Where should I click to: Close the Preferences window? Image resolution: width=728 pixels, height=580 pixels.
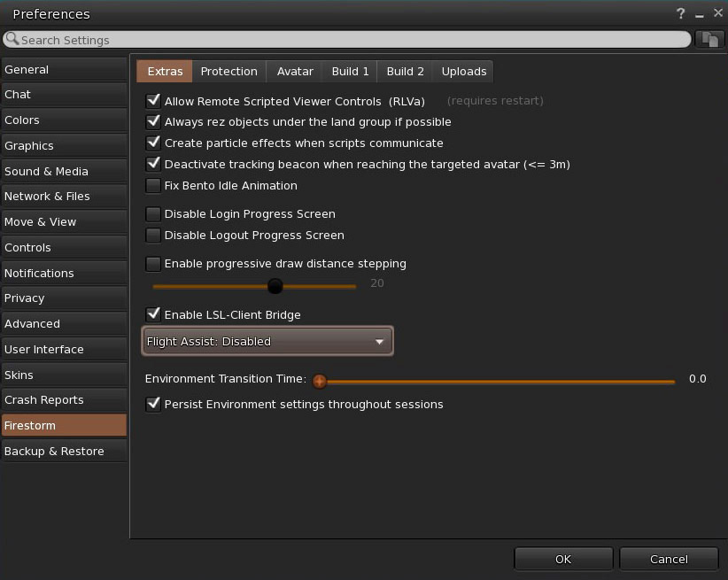point(717,13)
